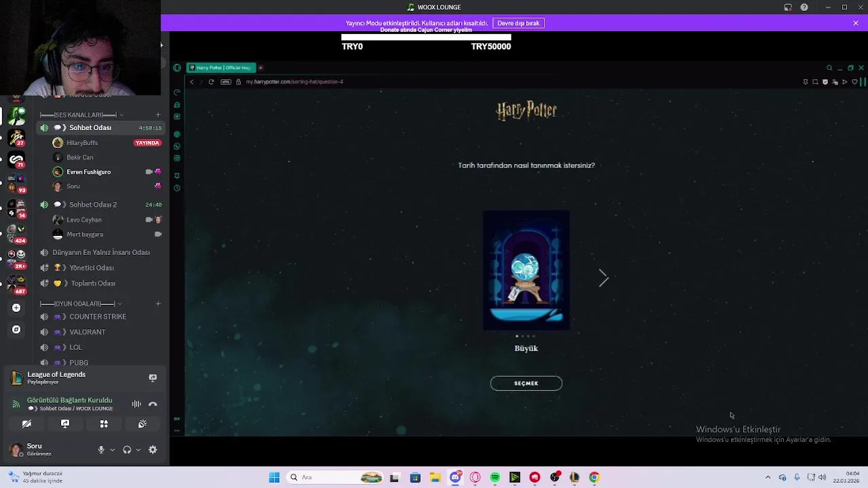Click the VPN badge in address bar

pos(226,82)
